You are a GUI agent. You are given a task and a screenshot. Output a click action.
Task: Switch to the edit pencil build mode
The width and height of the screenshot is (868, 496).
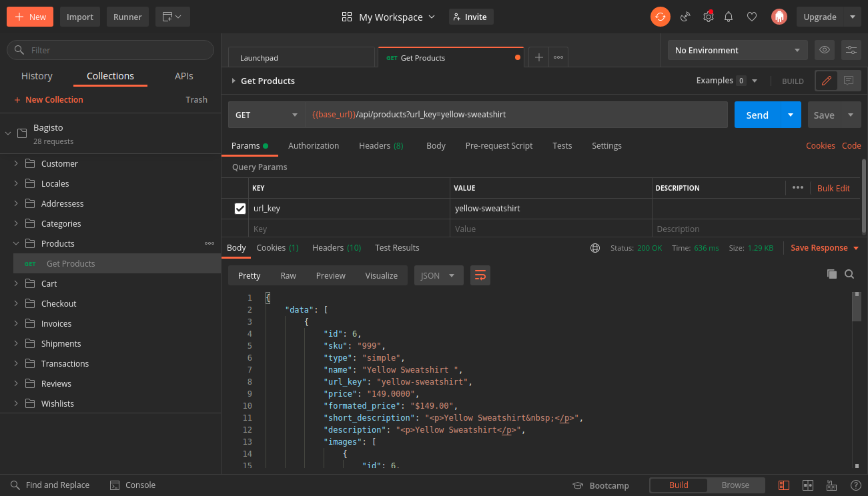(x=827, y=81)
